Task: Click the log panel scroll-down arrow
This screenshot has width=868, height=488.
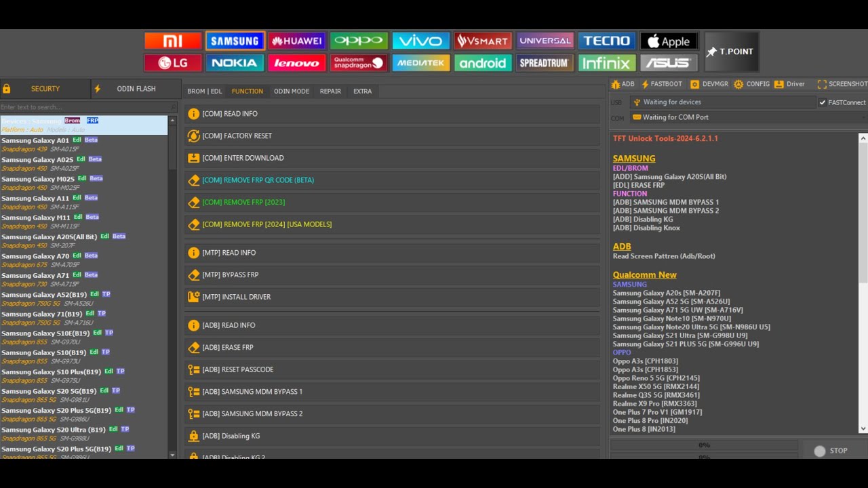Action: (x=863, y=428)
